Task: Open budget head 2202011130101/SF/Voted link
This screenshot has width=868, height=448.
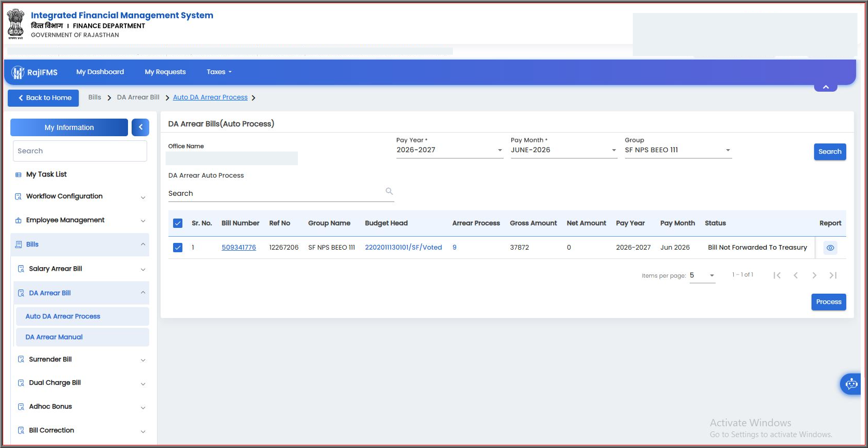Action: [404, 248]
